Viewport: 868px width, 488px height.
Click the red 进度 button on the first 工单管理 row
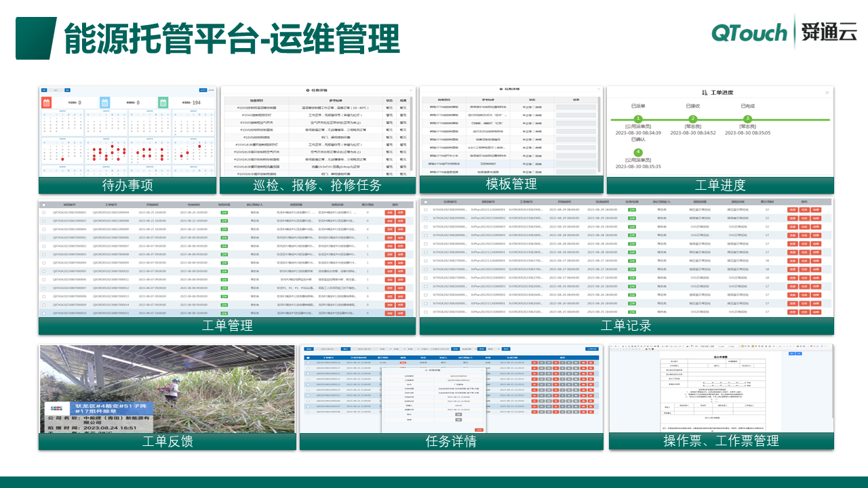point(389,212)
